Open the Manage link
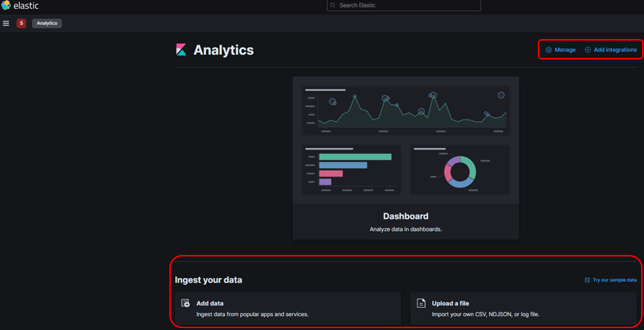644x330 pixels. click(x=565, y=49)
